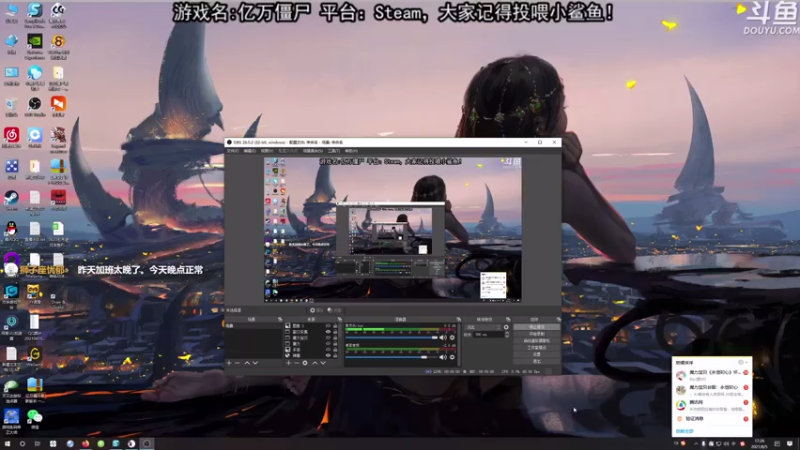Toggle the lock on the 窗口采集 source
This screenshot has width=800, height=450.
click(x=335, y=332)
